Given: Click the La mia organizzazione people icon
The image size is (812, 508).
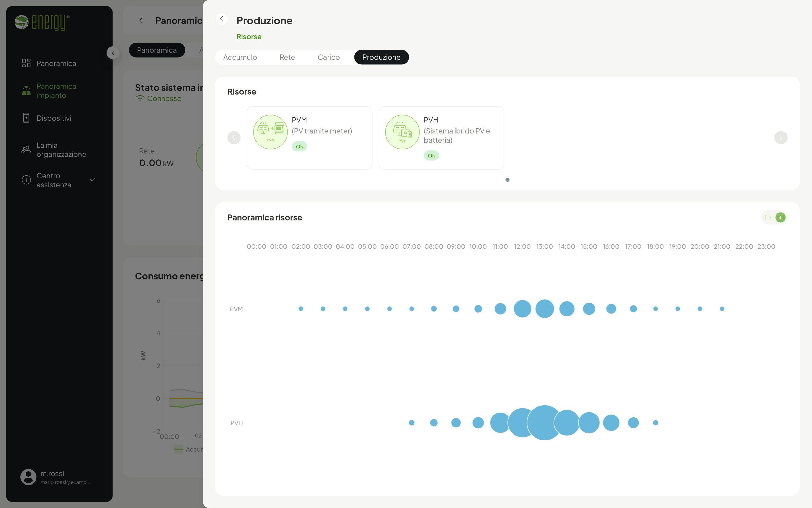Looking at the screenshot, I should click(26, 150).
